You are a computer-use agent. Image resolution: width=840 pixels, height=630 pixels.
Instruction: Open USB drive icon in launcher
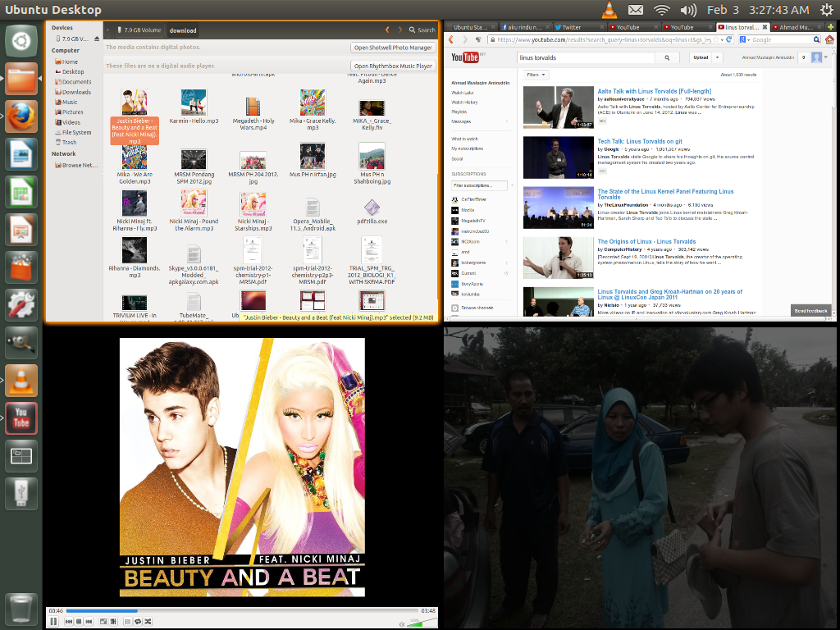[x=21, y=494]
